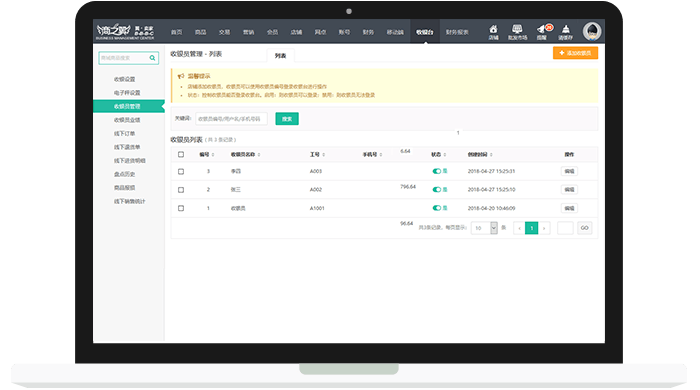Click the orange 添加收银员 button
Viewport: 700px width, 390px height.
tap(575, 53)
